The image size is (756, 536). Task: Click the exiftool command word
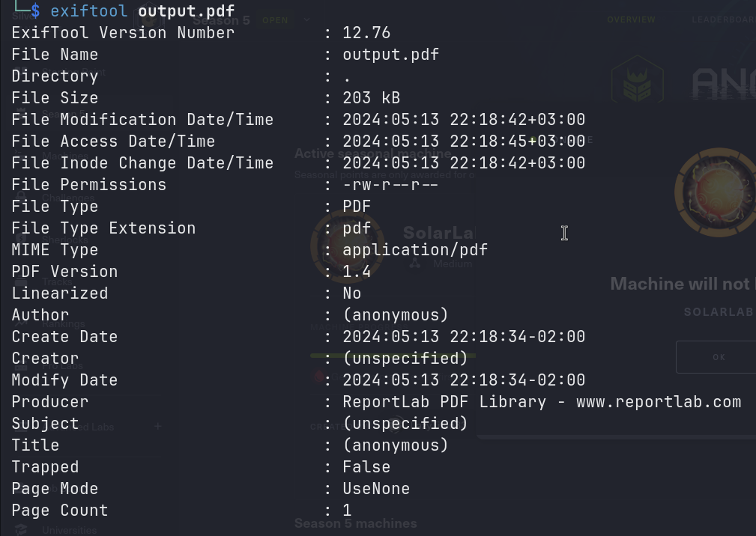(x=89, y=11)
